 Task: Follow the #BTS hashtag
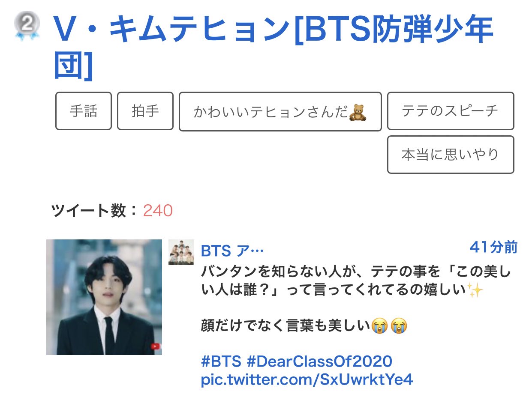221,361
